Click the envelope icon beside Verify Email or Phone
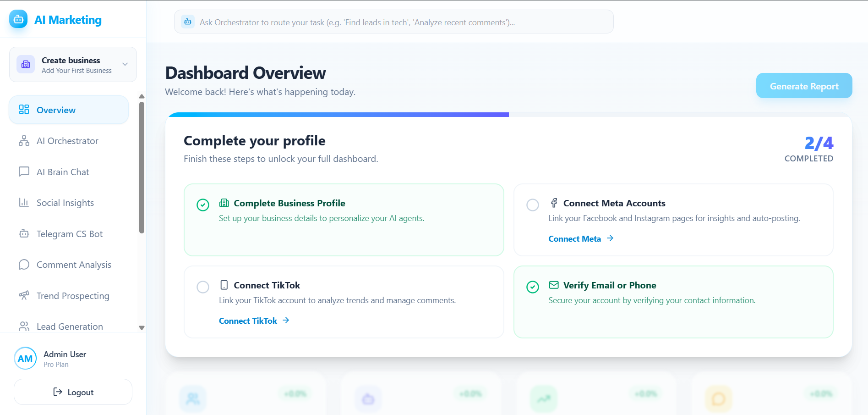The height and width of the screenshot is (415, 868). tap(554, 285)
